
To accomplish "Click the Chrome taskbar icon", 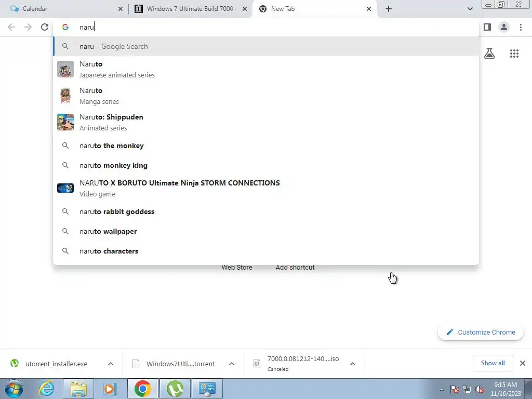I will 142,389.
